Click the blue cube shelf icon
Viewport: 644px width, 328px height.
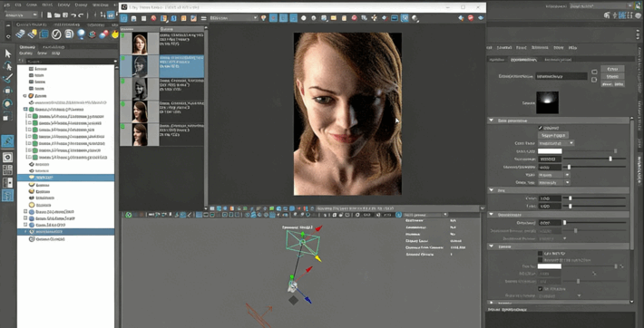pos(44,34)
